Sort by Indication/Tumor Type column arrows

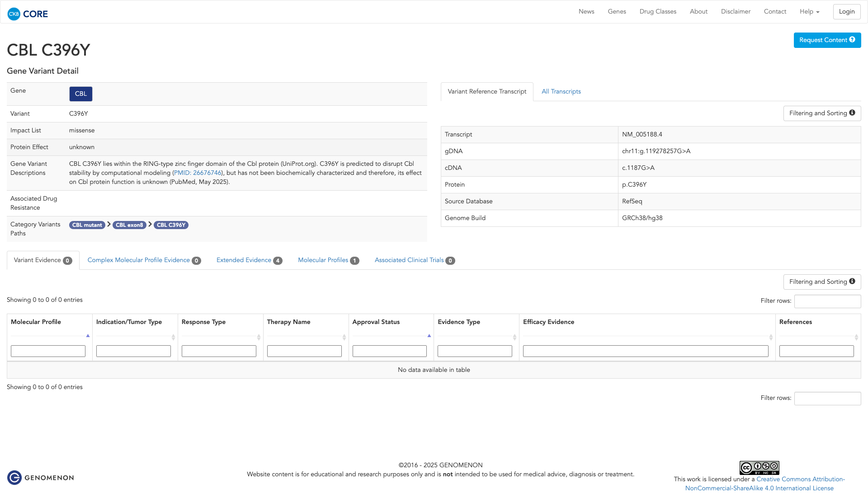click(x=173, y=338)
